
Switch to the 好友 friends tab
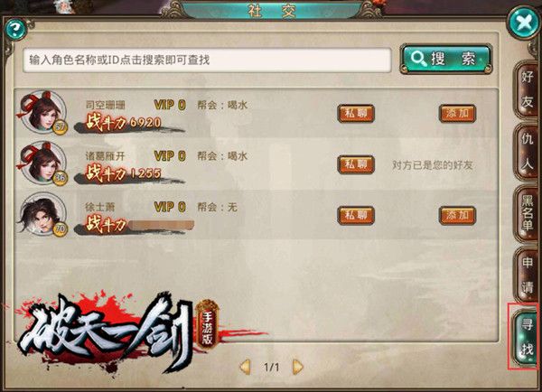coord(527,89)
